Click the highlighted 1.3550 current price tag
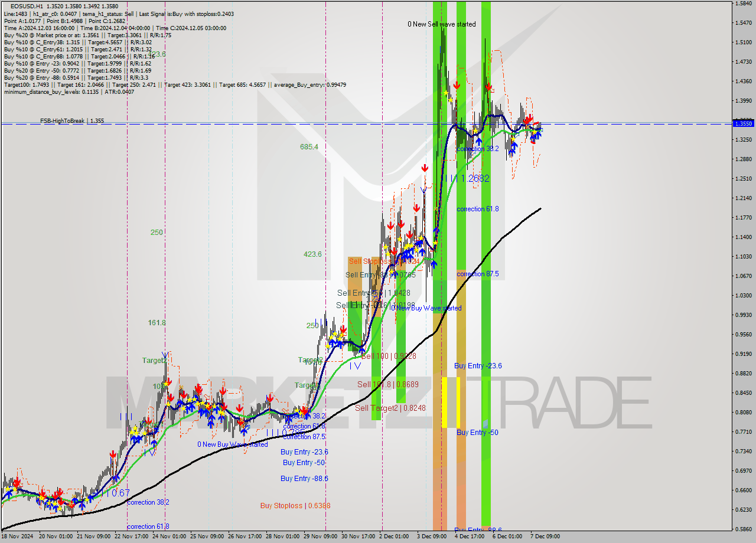 click(x=742, y=123)
